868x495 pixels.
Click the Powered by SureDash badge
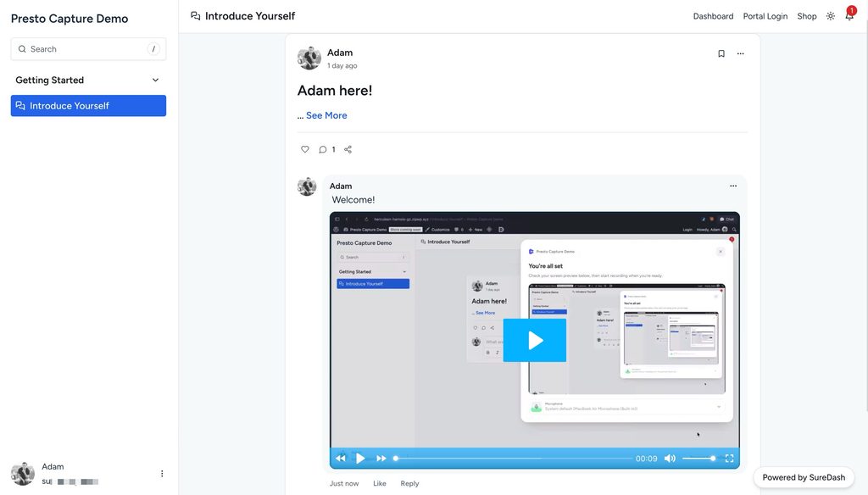coord(804,477)
